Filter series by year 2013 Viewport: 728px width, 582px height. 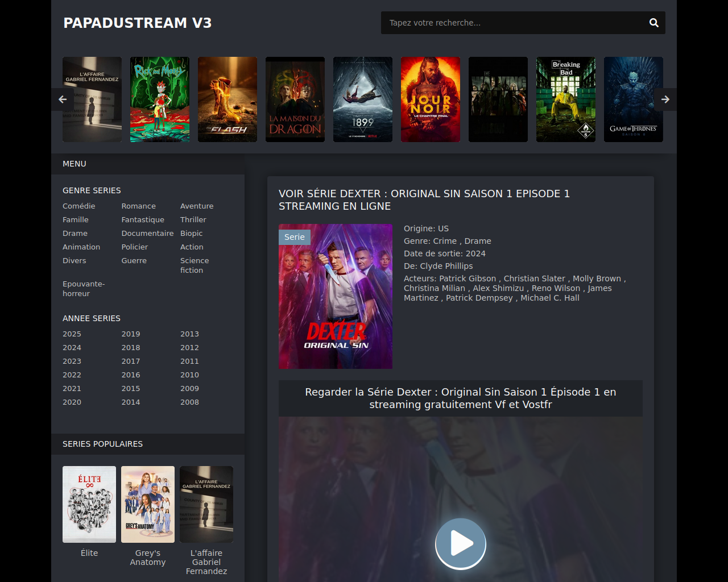click(189, 334)
